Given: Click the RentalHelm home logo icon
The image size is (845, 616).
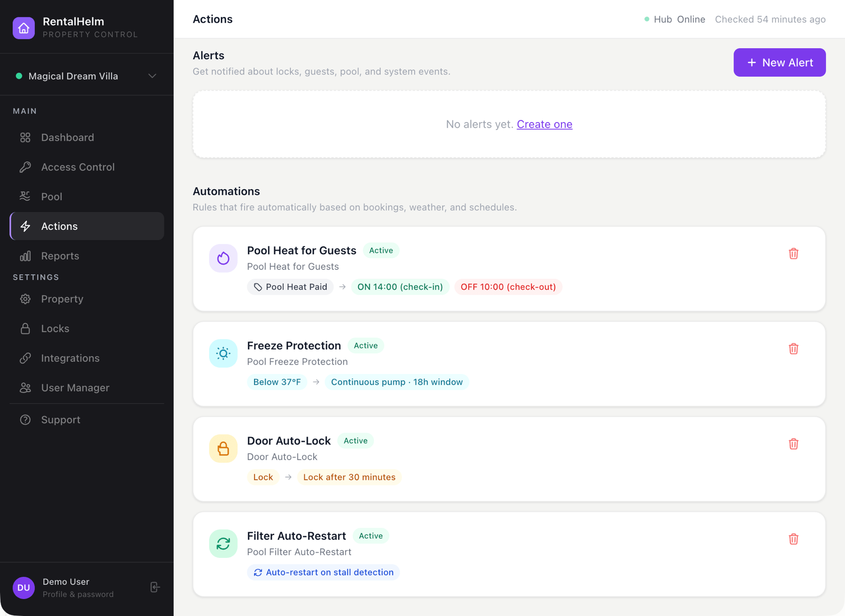Looking at the screenshot, I should coord(24,27).
